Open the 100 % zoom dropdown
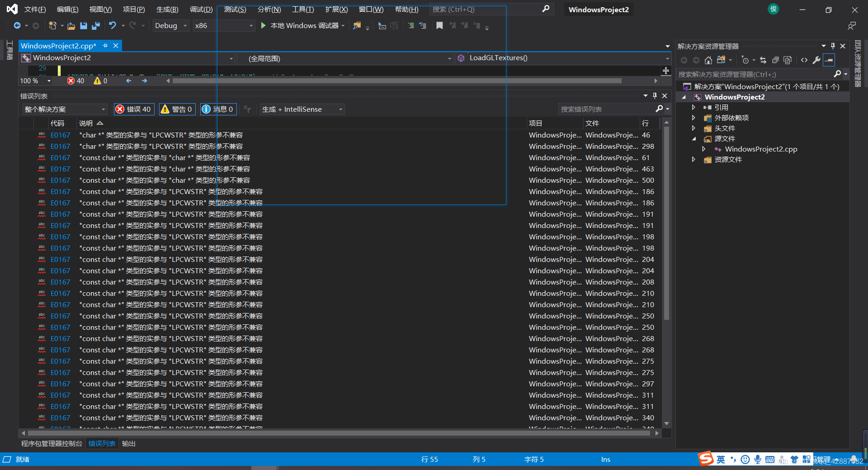868x470 pixels. coord(36,81)
